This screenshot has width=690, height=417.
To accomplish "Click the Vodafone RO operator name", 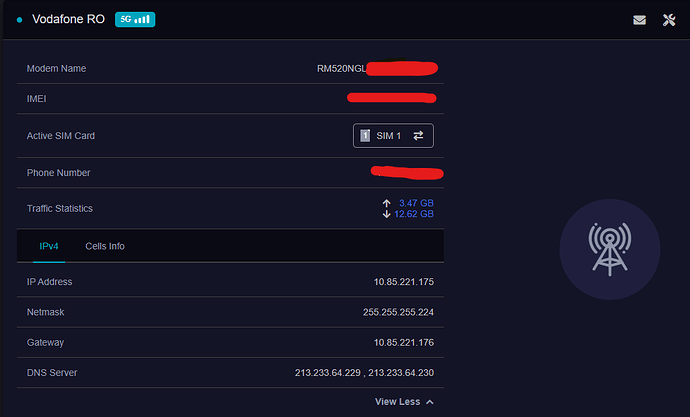I will pyautogui.click(x=68, y=19).
